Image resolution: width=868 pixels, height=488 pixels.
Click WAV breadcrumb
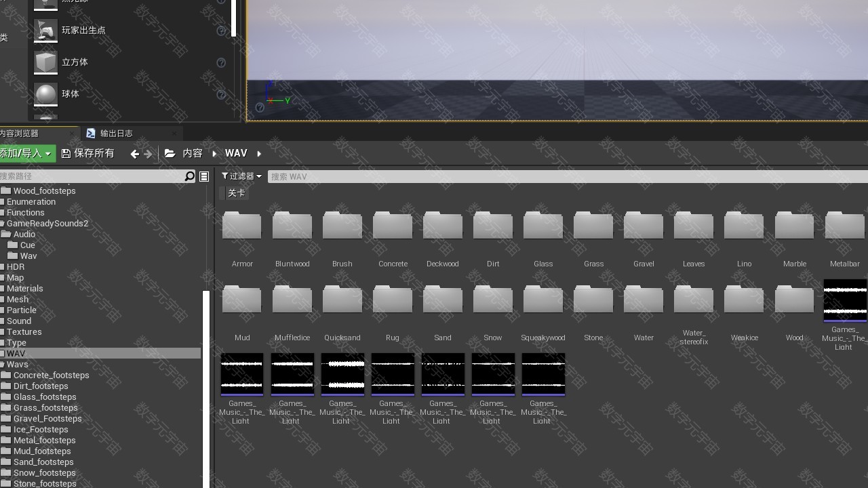click(236, 154)
